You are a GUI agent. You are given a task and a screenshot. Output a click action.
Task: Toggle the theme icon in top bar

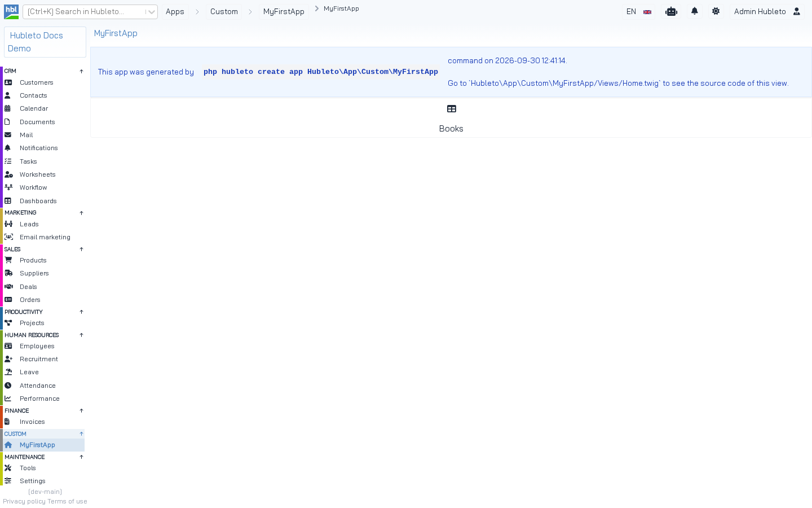click(x=716, y=11)
